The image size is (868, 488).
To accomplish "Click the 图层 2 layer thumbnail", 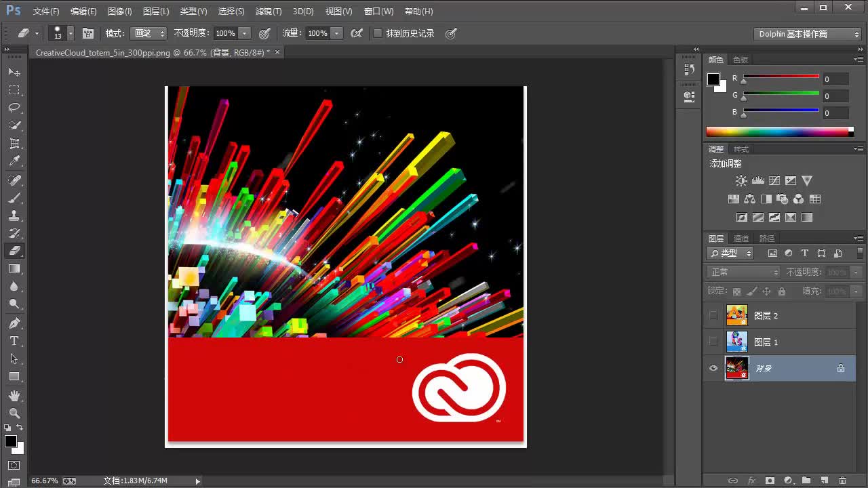I will pos(736,315).
